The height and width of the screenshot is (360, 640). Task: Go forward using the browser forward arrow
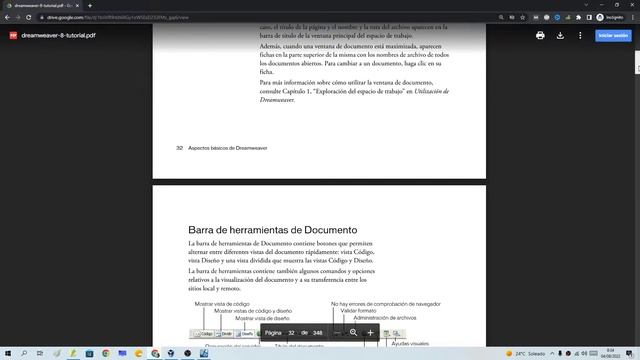pos(18,18)
